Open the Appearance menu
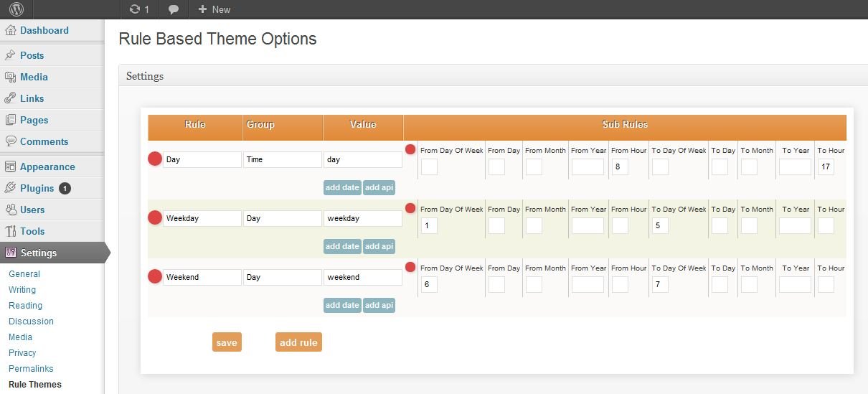Viewport: 868px width, 394px height. 47,166
